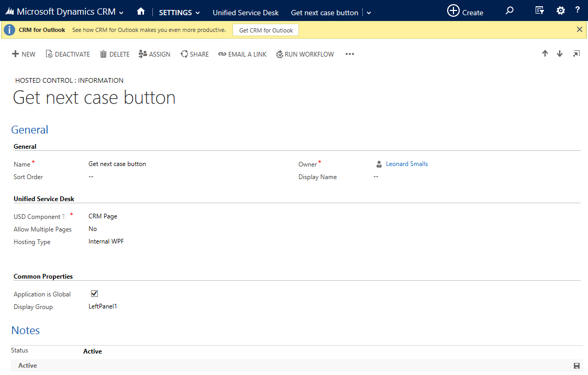Open the SETTINGS navigation menu
This screenshot has width=588, height=375.
tap(175, 13)
